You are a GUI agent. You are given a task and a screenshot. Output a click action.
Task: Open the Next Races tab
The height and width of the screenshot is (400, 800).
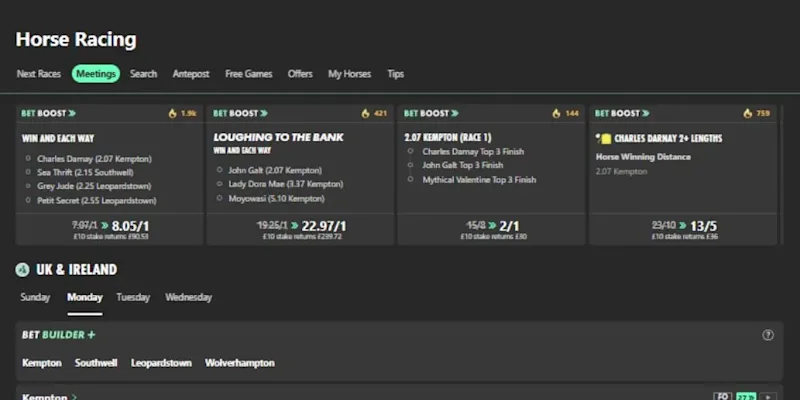point(39,74)
